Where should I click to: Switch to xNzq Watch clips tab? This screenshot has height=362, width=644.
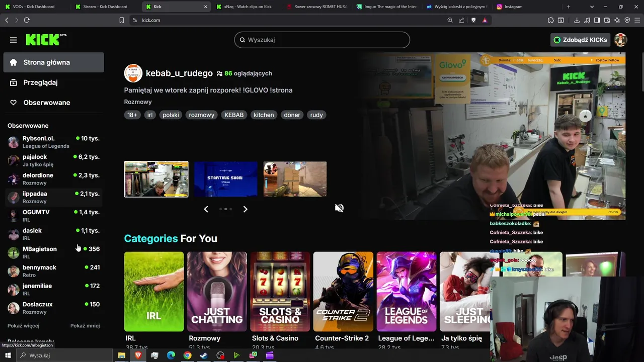[247, 7]
